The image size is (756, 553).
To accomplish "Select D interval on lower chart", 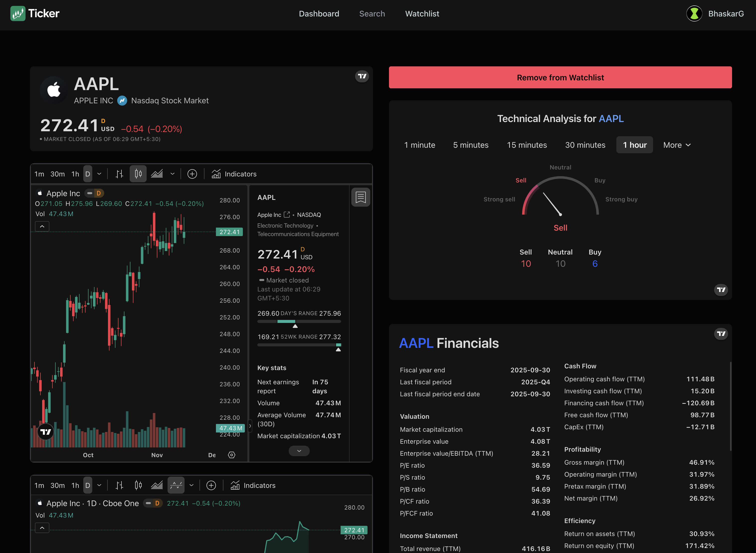I will point(88,485).
